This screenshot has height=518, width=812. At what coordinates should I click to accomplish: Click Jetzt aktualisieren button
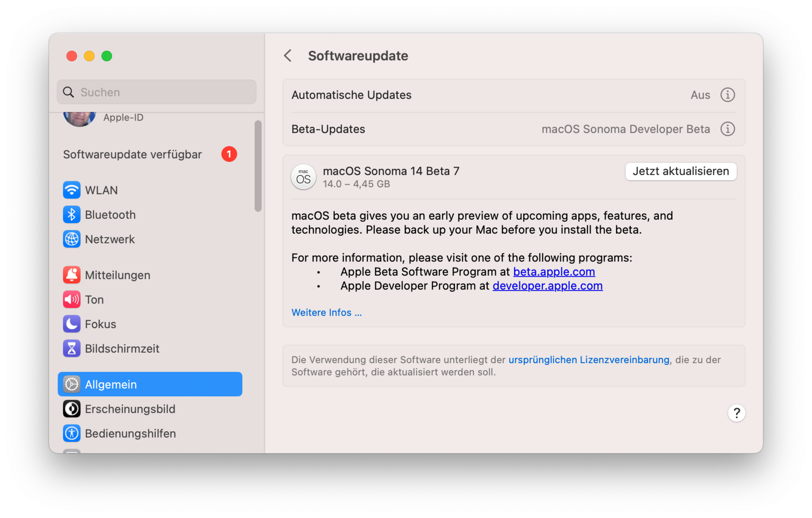click(681, 171)
